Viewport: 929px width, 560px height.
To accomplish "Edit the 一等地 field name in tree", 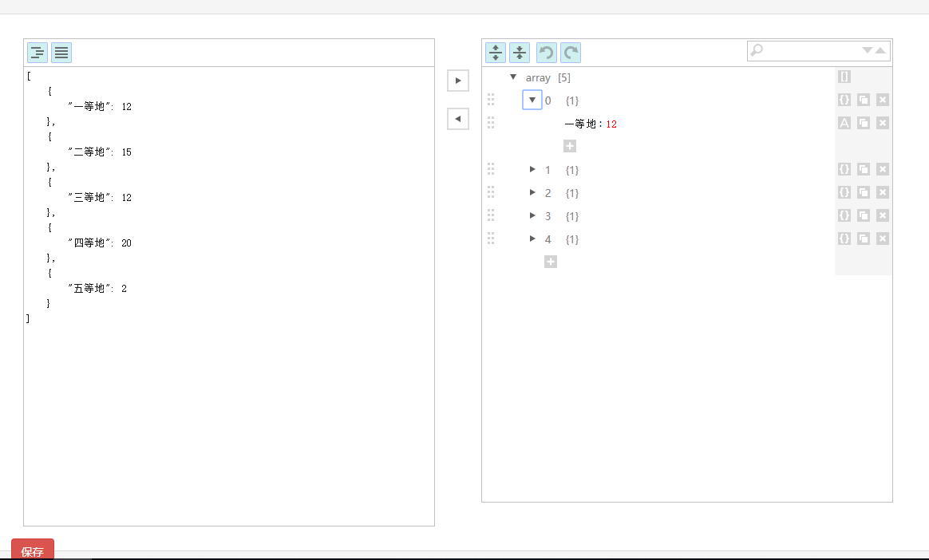I will [580, 124].
